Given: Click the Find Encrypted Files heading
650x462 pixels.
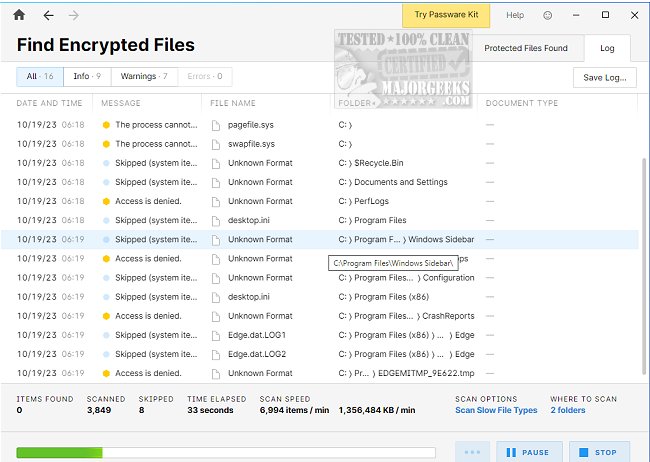Looking at the screenshot, I should (106, 45).
